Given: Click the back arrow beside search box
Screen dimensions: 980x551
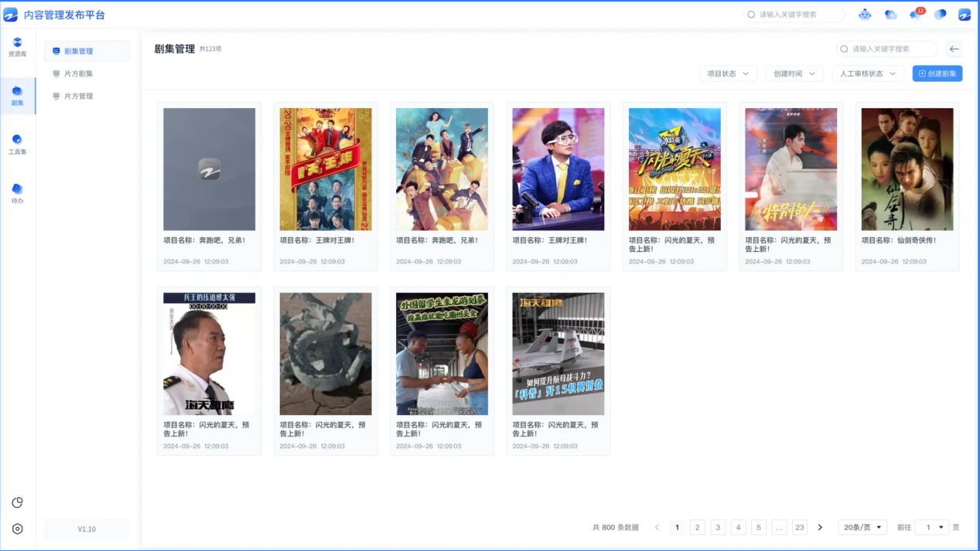Looking at the screenshot, I should click(x=954, y=49).
